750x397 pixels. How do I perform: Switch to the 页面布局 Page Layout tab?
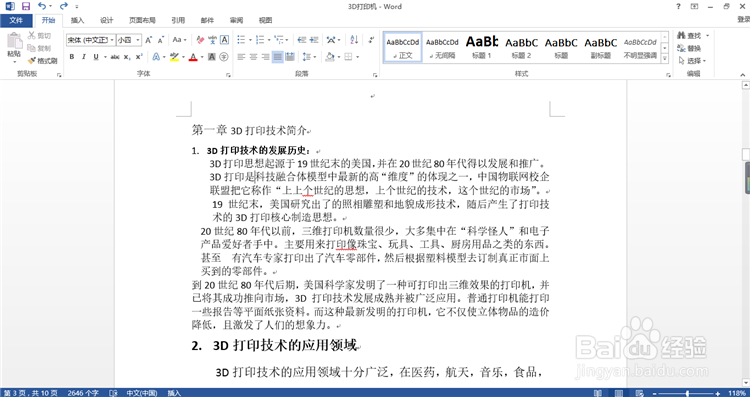[x=142, y=20]
